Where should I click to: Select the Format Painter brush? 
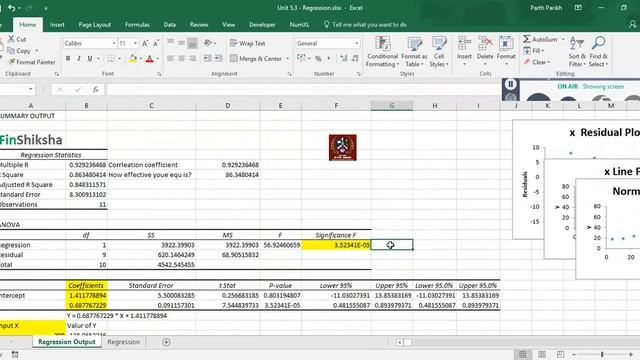(x=11, y=62)
